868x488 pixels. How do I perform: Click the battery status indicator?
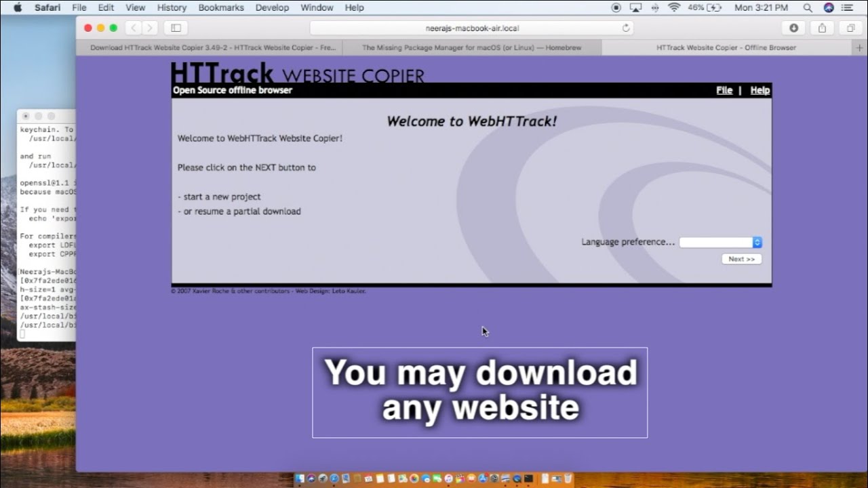click(x=705, y=7)
